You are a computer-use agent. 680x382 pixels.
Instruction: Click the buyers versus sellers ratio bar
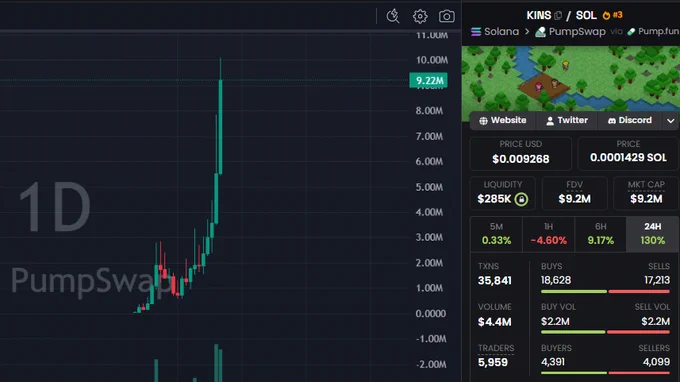(x=605, y=372)
